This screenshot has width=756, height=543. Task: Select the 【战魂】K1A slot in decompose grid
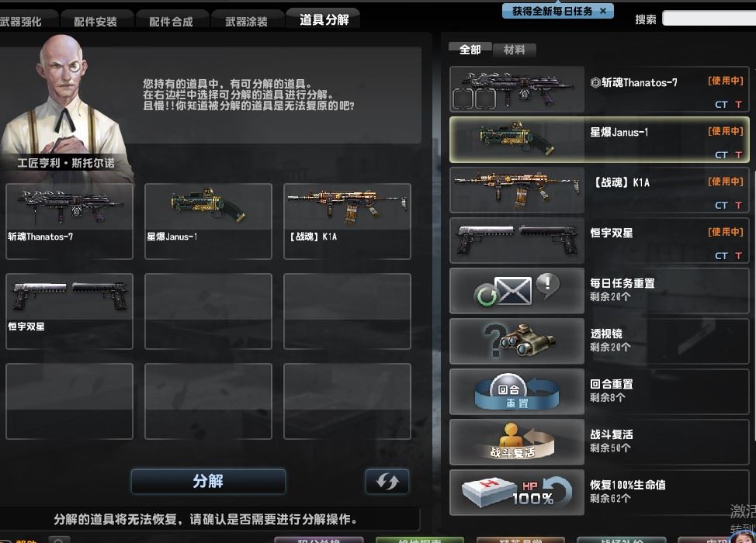pos(347,221)
